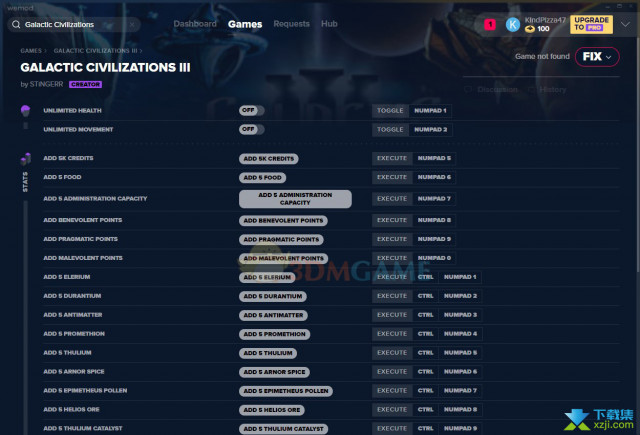640x435 pixels.
Task: Click the Galactic Civilizations III breadcrumb
Action: click(x=96, y=51)
